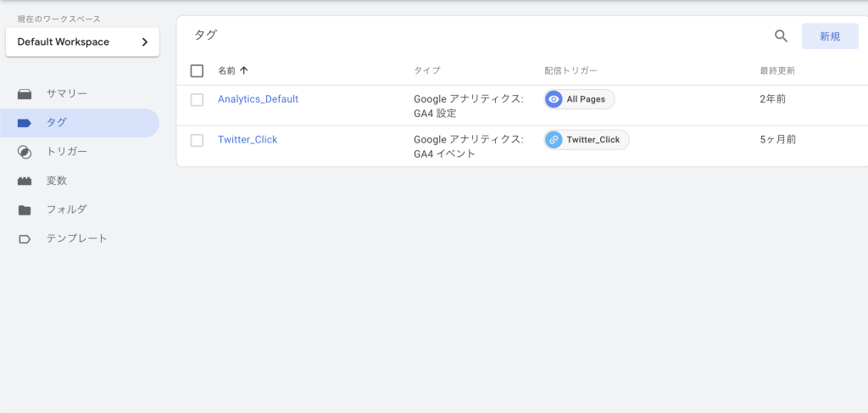Toggle the select-all checkbox in header
The width and height of the screenshot is (868, 413).
tap(197, 71)
